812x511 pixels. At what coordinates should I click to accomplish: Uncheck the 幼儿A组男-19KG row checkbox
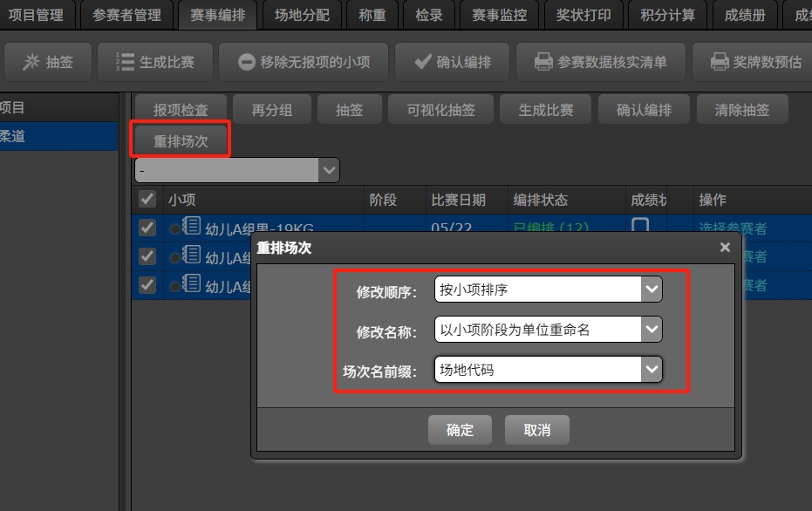click(x=147, y=228)
